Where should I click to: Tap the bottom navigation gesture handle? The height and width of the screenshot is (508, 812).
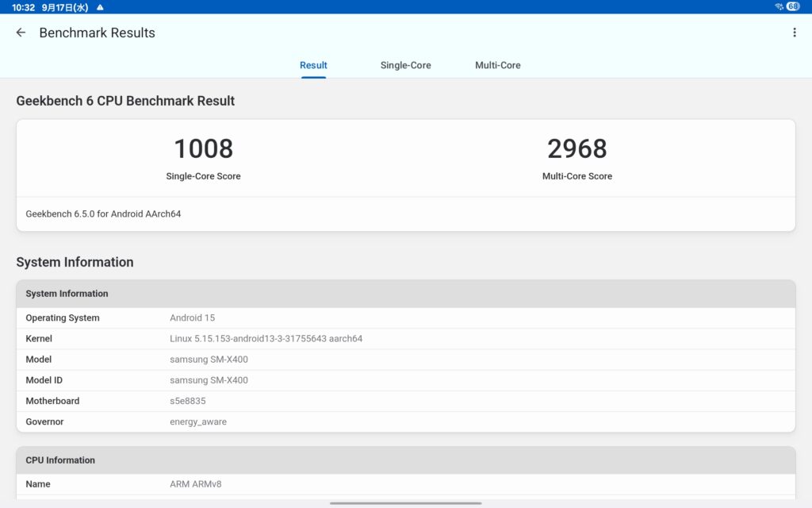click(405, 502)
